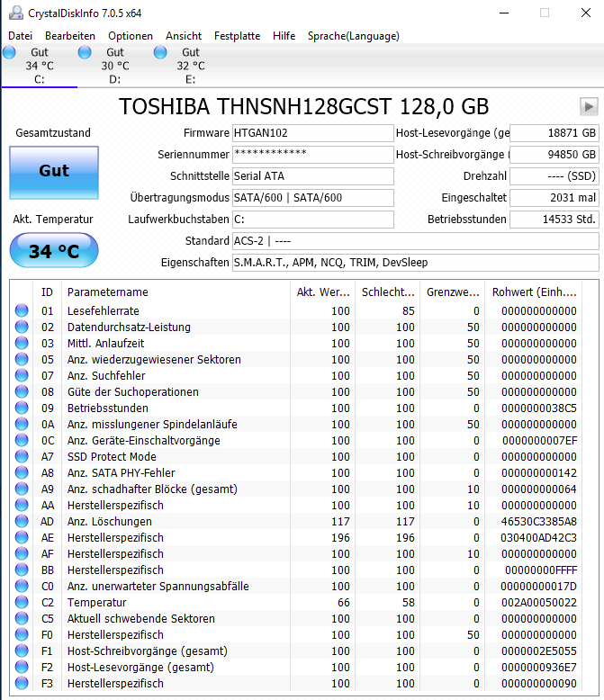Click the Firmware field HTGAN102
This screenshot has height=700, width=604.
(x=312, y=133)
